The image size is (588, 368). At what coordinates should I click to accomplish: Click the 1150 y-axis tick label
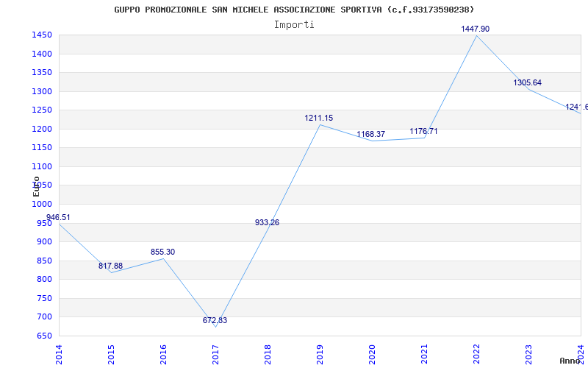(42, 148)
